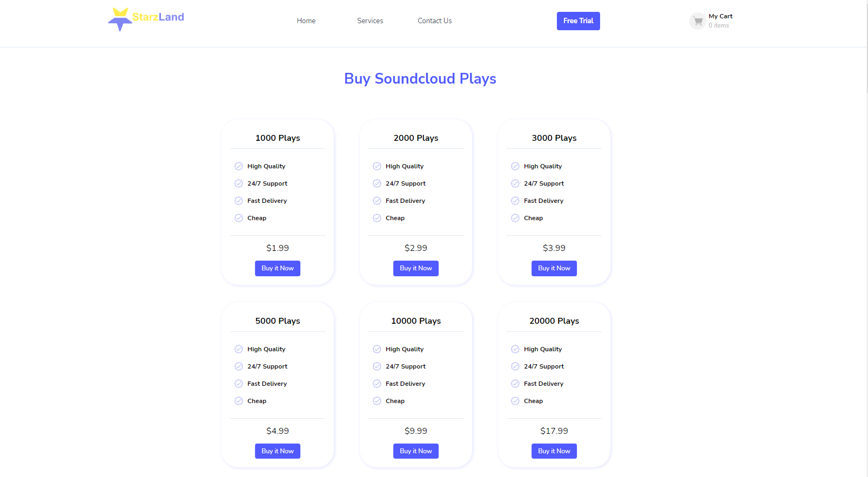Start the Free Trial
Screen dimensions: 868x477
click(x=578, y=21)
